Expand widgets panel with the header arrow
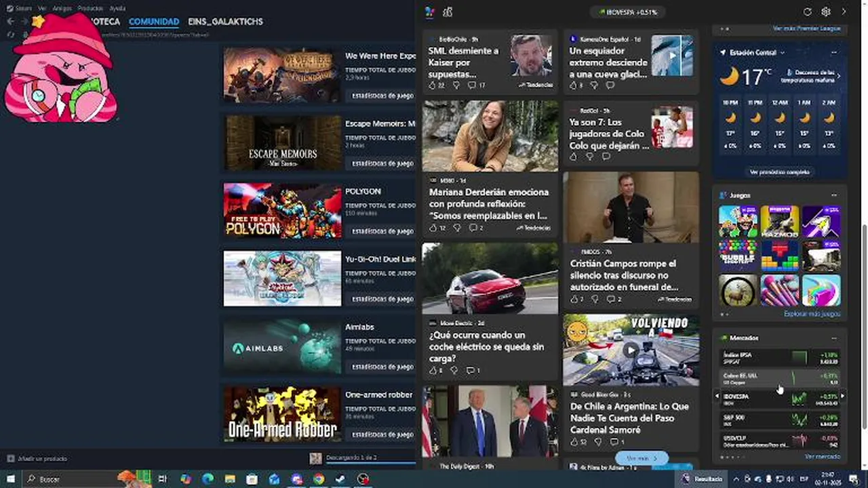This screenshot has width=868, height=488. (x=844, y=12)
